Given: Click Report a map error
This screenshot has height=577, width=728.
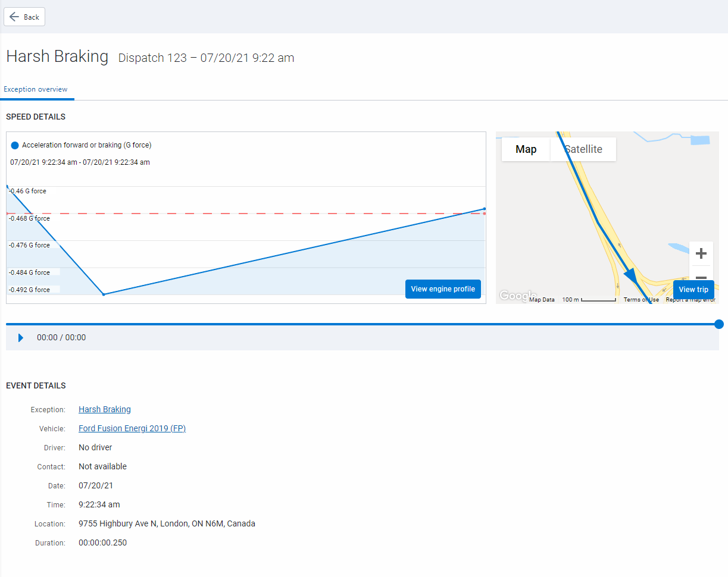Looking at the screenshot, I should point(690,300).
